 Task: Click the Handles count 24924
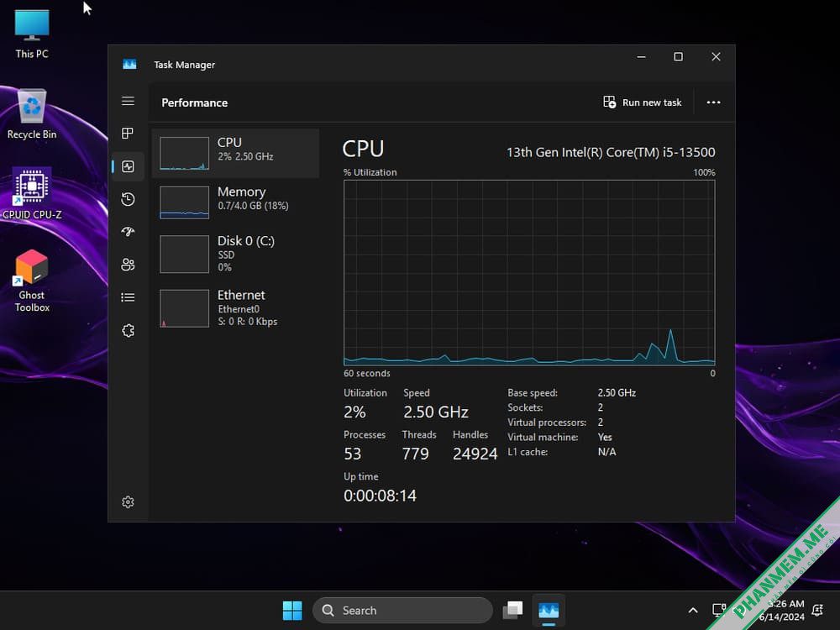(x=475, y=454)
